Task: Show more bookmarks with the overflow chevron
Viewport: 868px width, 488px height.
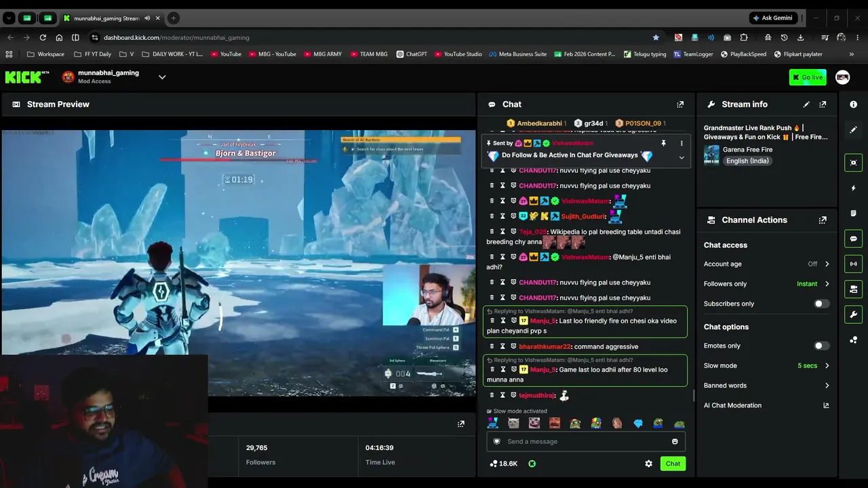Action: pos(852,54)
